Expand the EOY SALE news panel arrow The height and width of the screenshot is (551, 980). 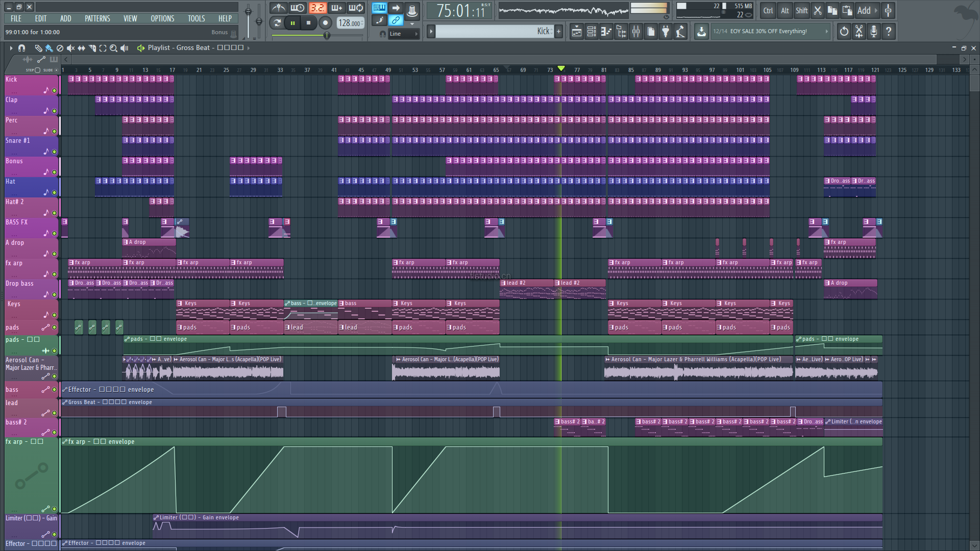click(826, 32)
